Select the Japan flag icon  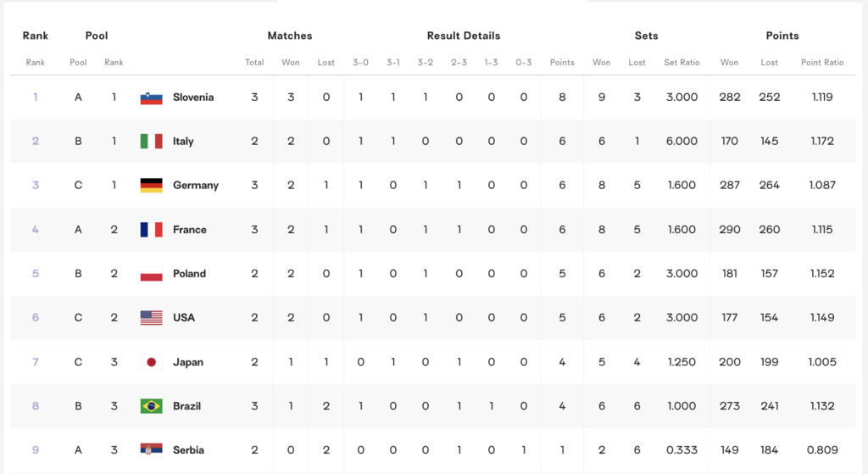tap(151, 362)
